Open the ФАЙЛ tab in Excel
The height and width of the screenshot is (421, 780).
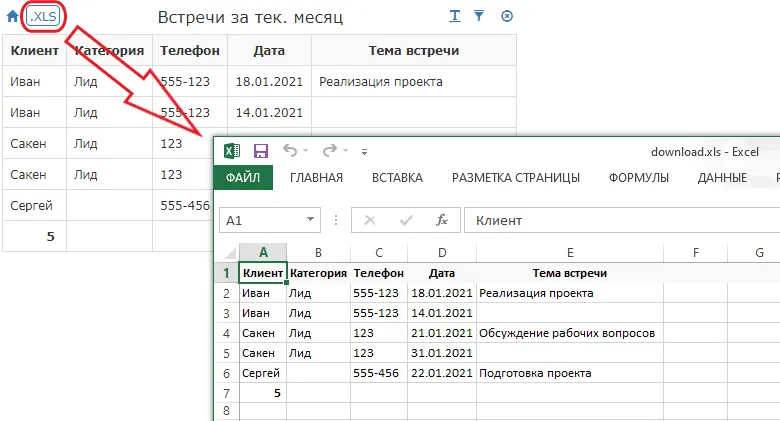pos(243,178)
